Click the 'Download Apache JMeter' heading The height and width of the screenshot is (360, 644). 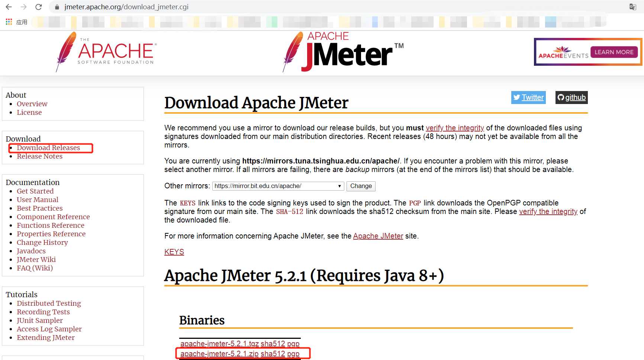tap(256, 103)
